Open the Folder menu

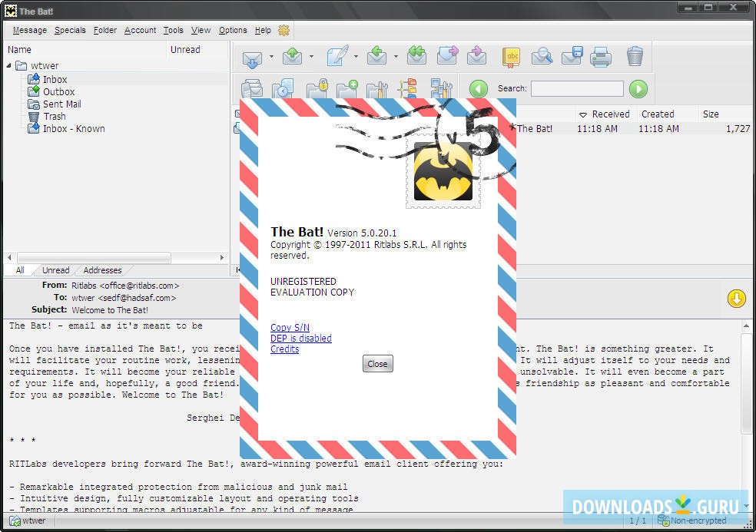pos(105,31)
